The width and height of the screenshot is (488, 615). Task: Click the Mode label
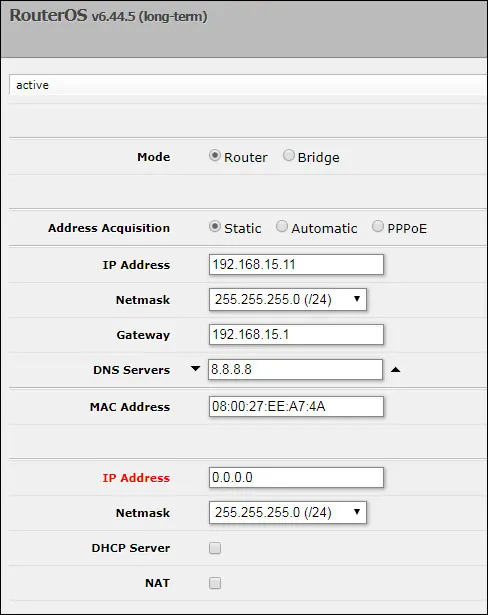(x=154, y=157)
